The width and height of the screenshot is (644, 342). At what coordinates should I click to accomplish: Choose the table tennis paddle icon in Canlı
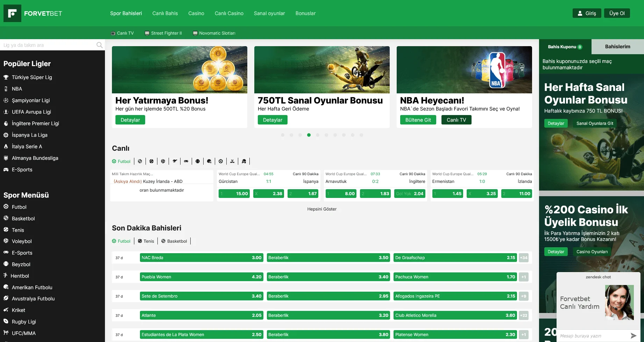coord(244,161)
